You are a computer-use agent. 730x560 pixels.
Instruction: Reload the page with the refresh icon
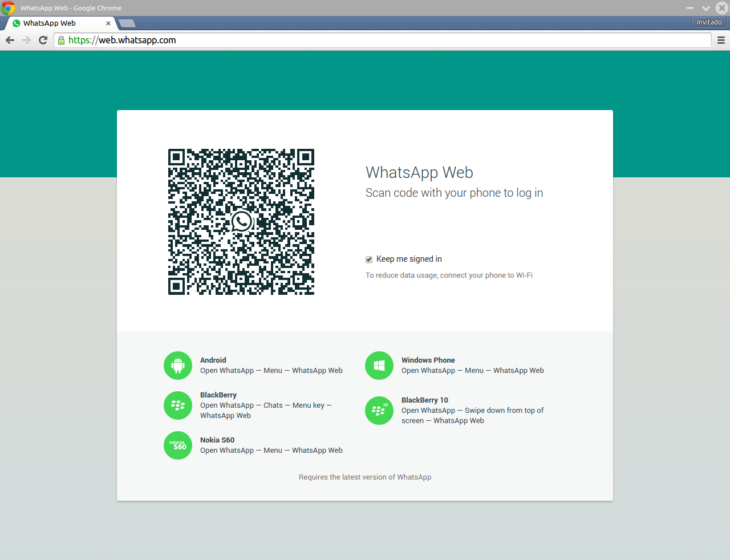click(43, 40)
